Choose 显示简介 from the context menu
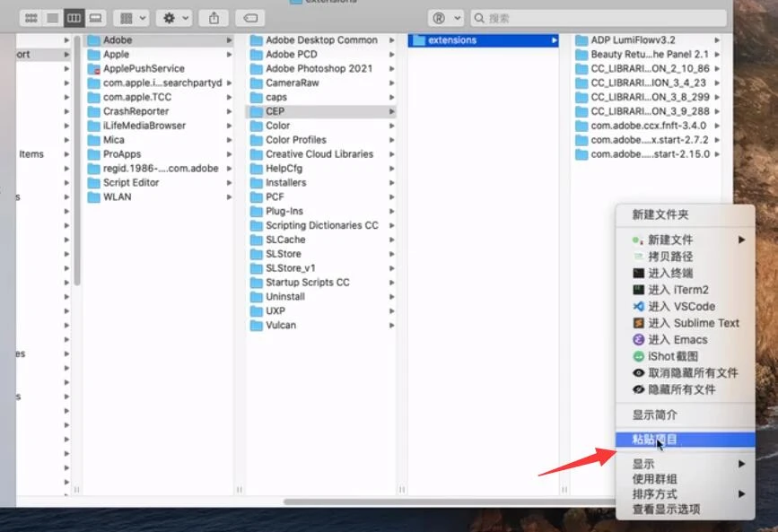The image size is (778, 532). (x=686, y=414)
